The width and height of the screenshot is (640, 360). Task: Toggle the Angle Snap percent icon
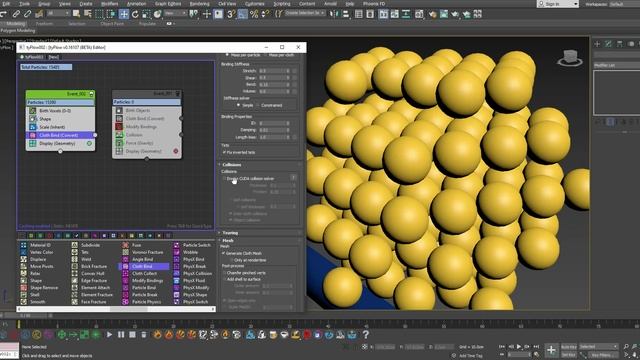click(254, 14)
